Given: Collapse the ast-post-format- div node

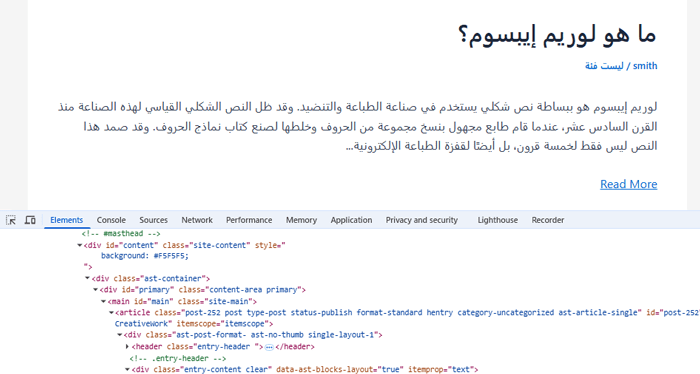Looking at the screenshot, I should [120, 335].
